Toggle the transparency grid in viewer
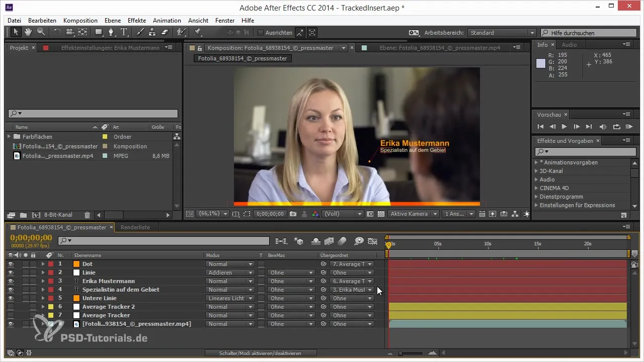This screenshot has height=362, width=644. point(381,214)
